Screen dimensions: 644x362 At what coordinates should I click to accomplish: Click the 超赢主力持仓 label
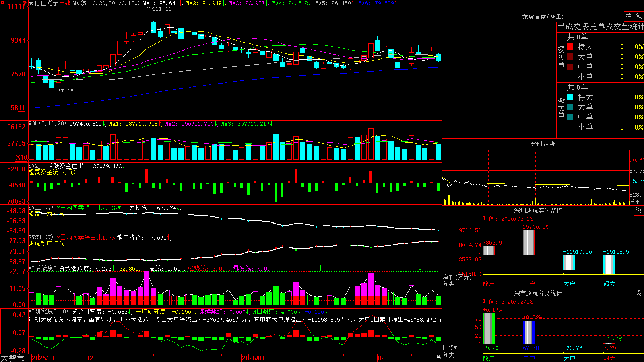(46, 214)
